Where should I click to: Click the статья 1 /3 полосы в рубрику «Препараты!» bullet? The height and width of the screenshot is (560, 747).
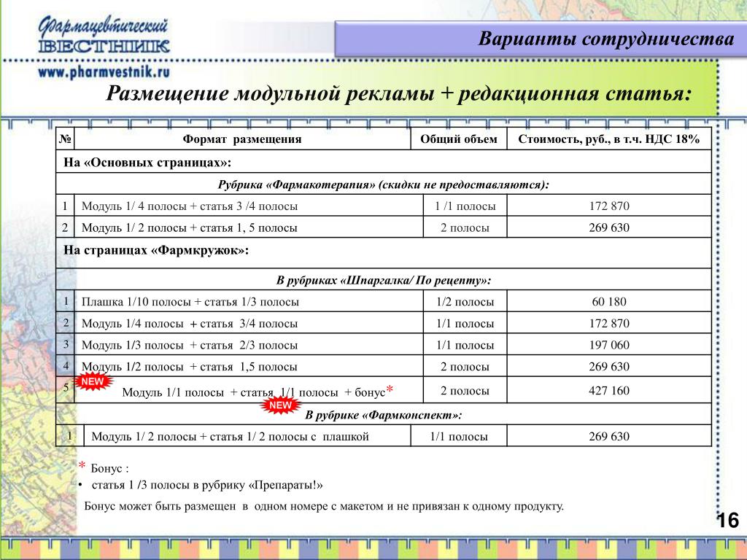[207, 485]
